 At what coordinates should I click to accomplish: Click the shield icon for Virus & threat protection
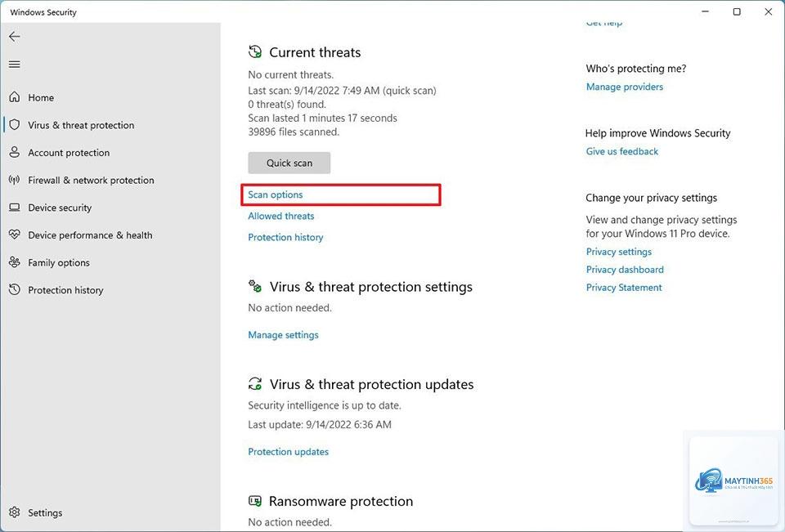click(x=15, y=124)
